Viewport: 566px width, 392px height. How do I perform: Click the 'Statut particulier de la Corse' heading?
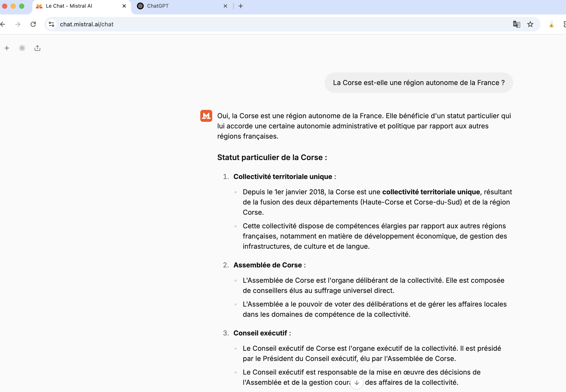[272, 158]
